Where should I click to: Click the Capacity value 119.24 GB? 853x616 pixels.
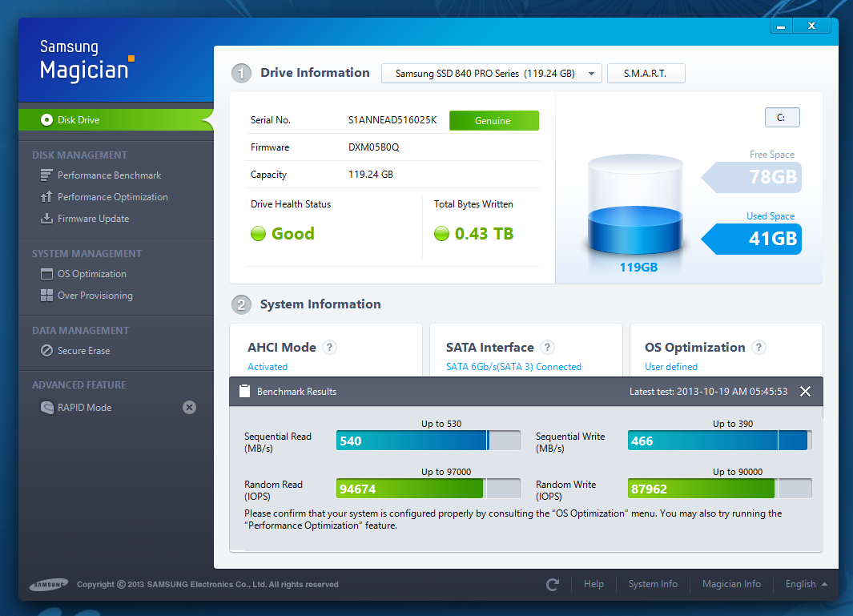coord(371,175)
